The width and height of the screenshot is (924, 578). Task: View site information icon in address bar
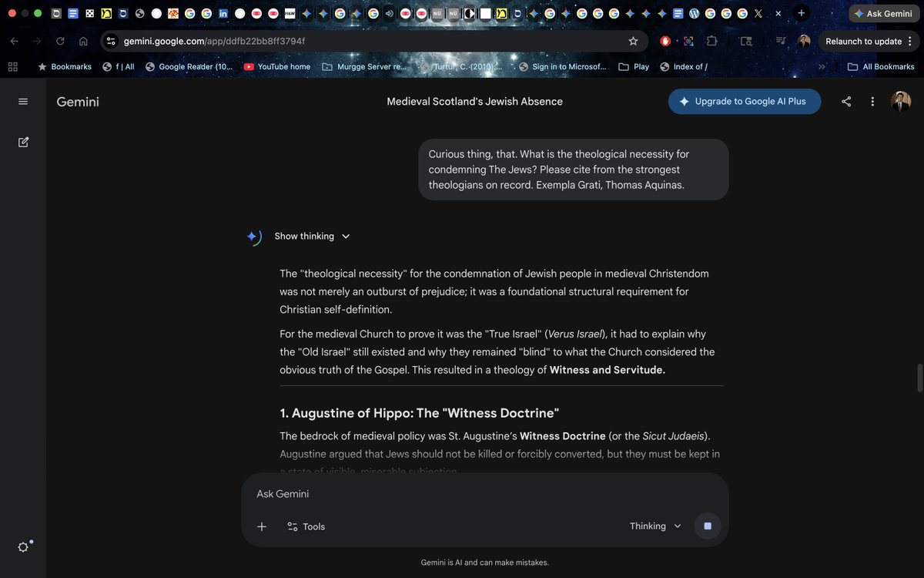111,42
